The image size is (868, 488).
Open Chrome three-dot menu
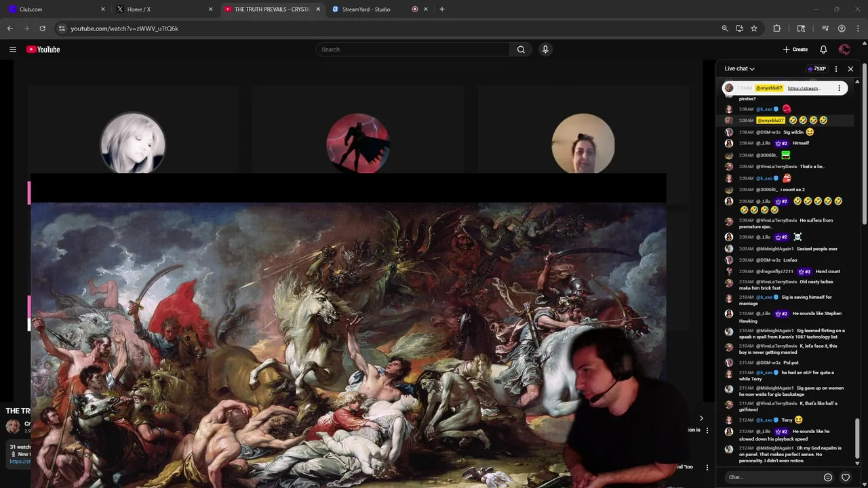point(858,28)
